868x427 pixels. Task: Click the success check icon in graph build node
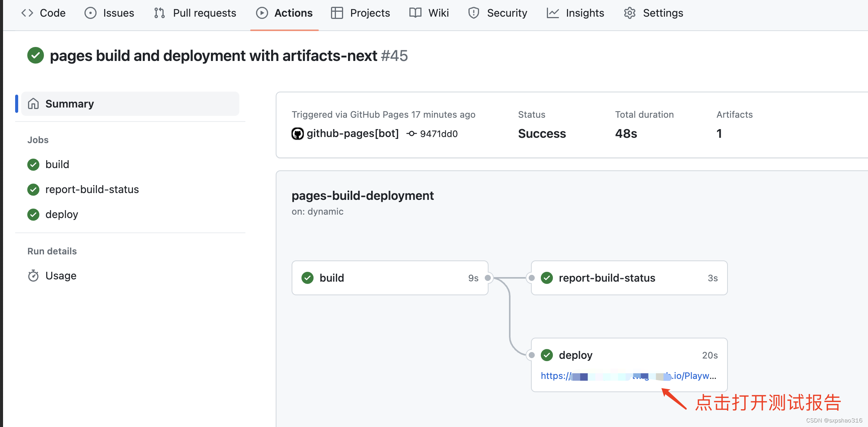(x=308, y=278)
